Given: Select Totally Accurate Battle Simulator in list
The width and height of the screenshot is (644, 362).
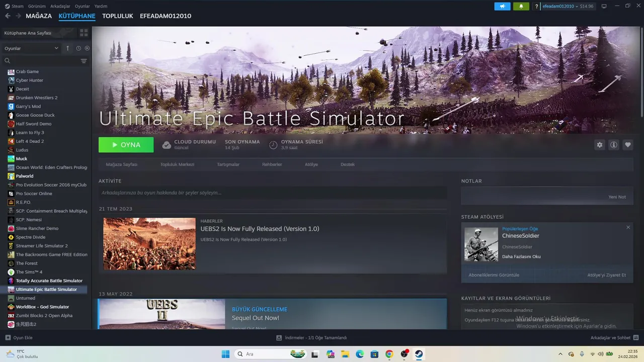Looking at the screenshot, I should point(49,281).
